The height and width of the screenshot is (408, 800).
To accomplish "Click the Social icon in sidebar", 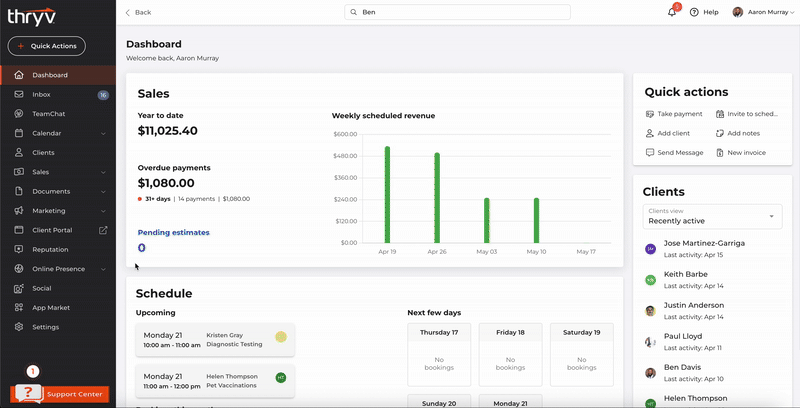I will pos(19,288).
